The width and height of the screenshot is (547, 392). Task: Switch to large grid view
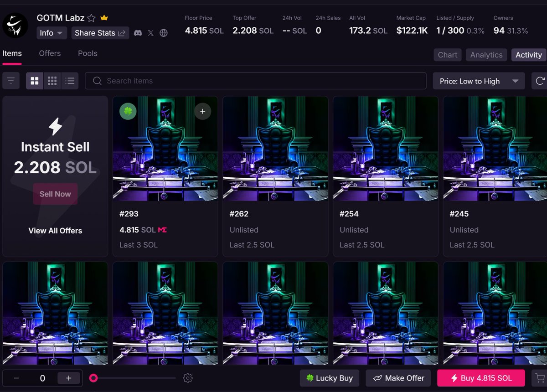pyautogui.click(x=35, y=81)
